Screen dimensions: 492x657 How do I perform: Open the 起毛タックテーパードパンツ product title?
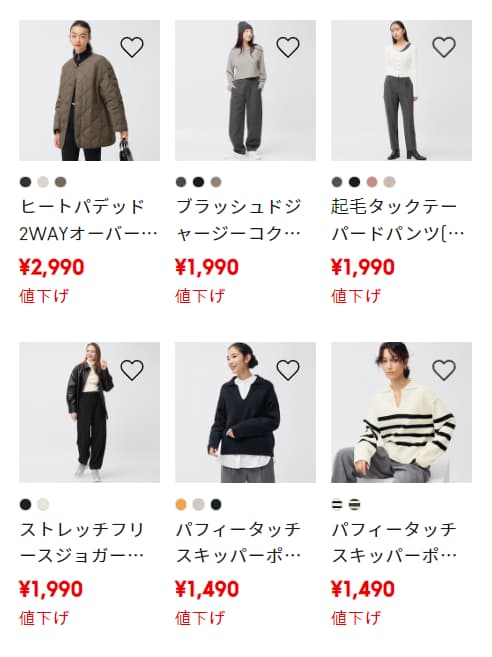[398, 220]
